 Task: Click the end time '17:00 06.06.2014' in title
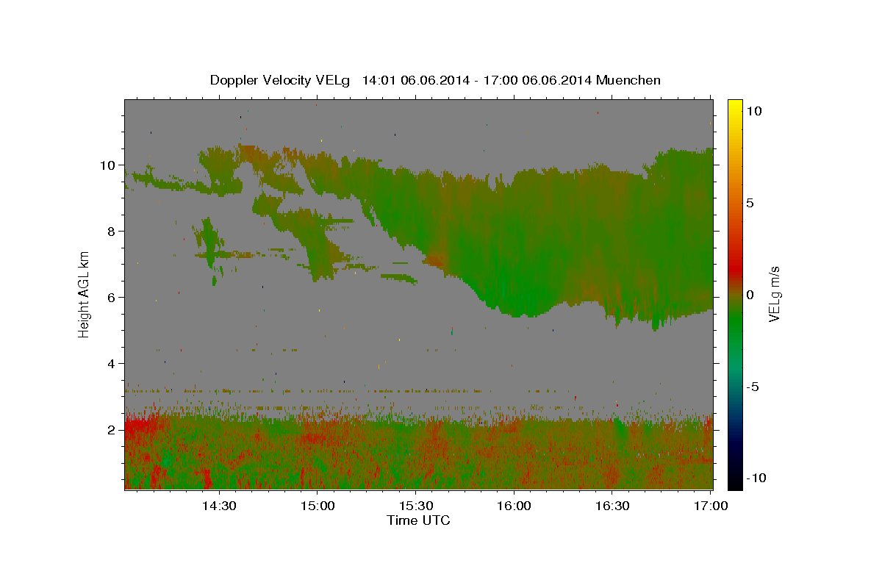click(x=539, y=80)
